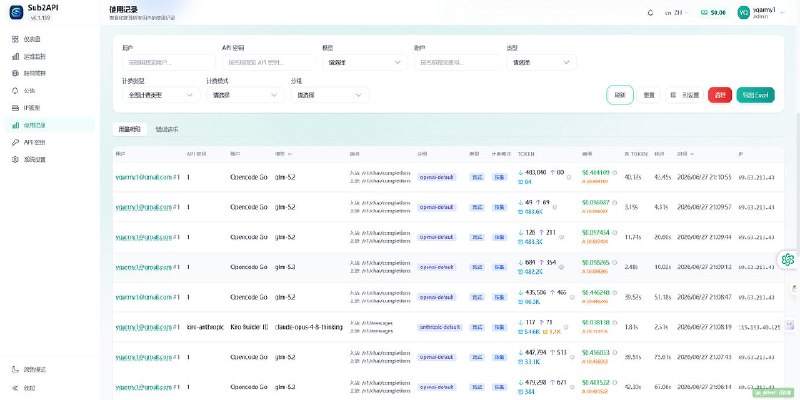This screenshot has height=400, width=800.
Task: Open the group filter dropdown in second filter row
Action: (x=330, y=95)
